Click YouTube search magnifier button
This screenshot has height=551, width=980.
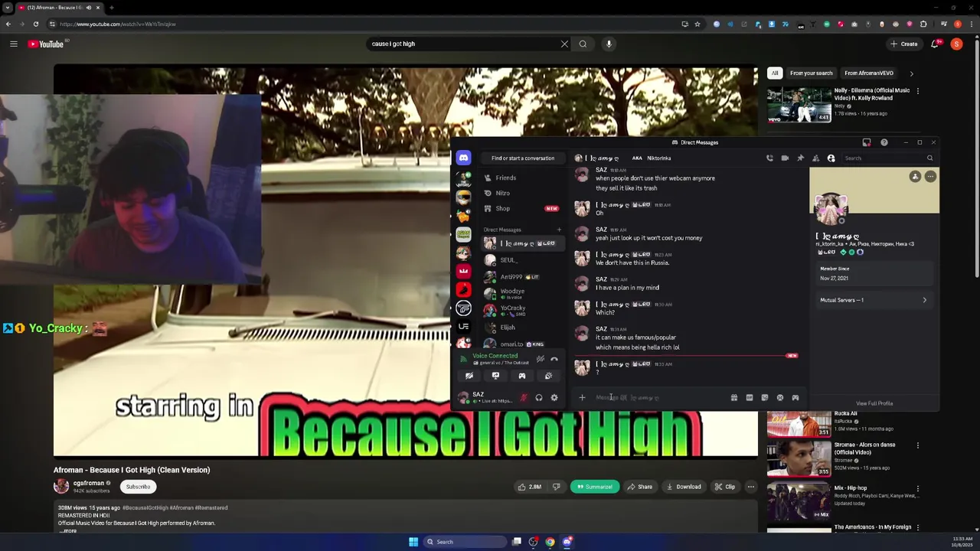pos(583,44)
